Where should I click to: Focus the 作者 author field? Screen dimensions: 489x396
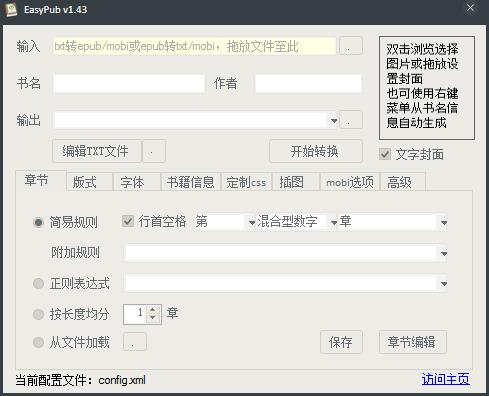click(308, 83)
